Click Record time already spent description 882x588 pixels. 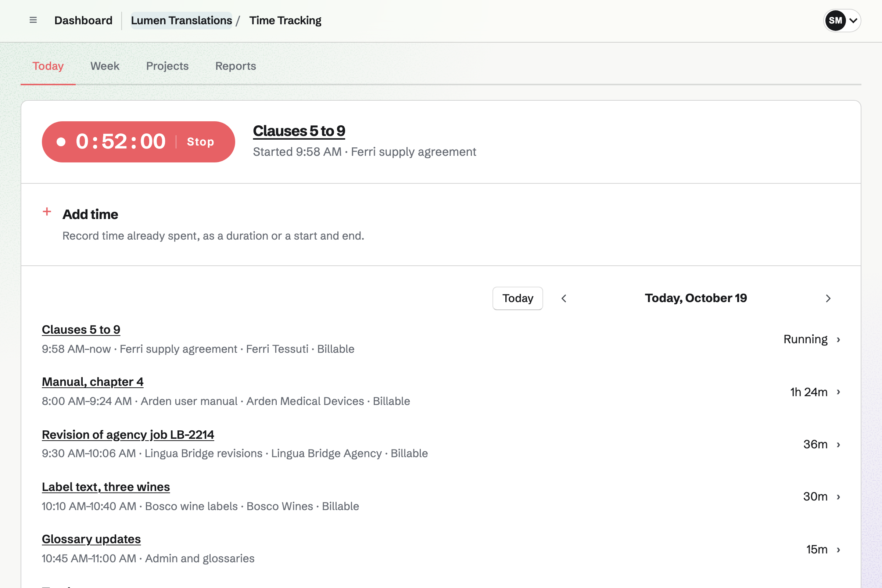213,236
